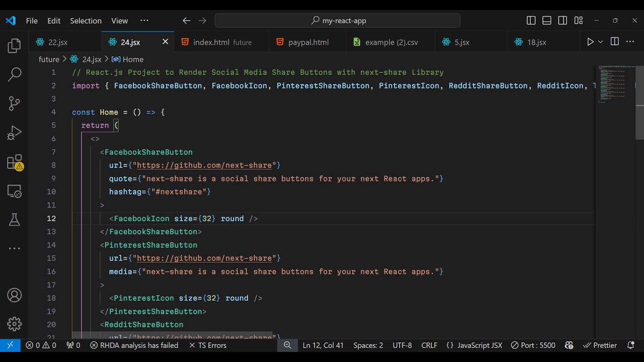The image size is (644, 362).
Task: Open the Run and Debug view
Action: [14, 133]
